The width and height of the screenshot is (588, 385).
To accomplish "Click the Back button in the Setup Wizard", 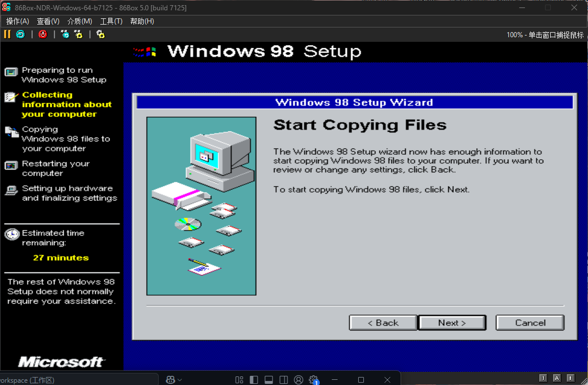I will (383, 323).
